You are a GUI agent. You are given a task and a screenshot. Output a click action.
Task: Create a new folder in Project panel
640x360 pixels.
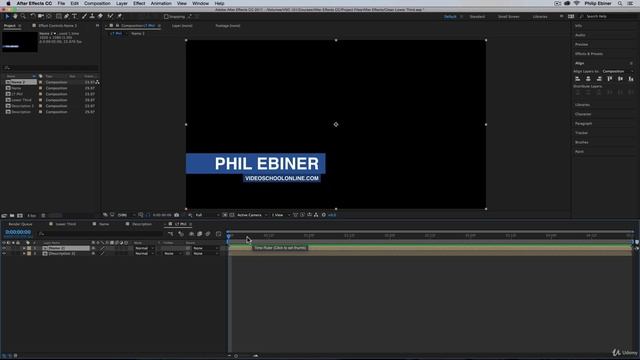pyautogui.click(x=12, y=216)
